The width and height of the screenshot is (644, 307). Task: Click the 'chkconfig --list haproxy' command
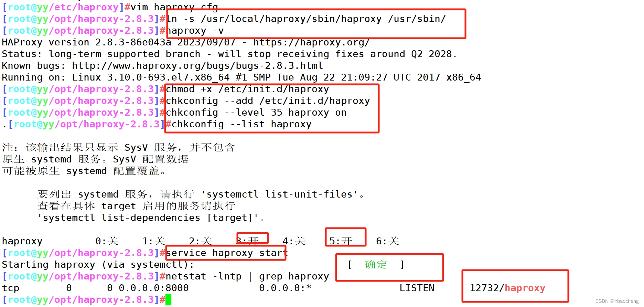pyautogui.click(x=241, y=124)
